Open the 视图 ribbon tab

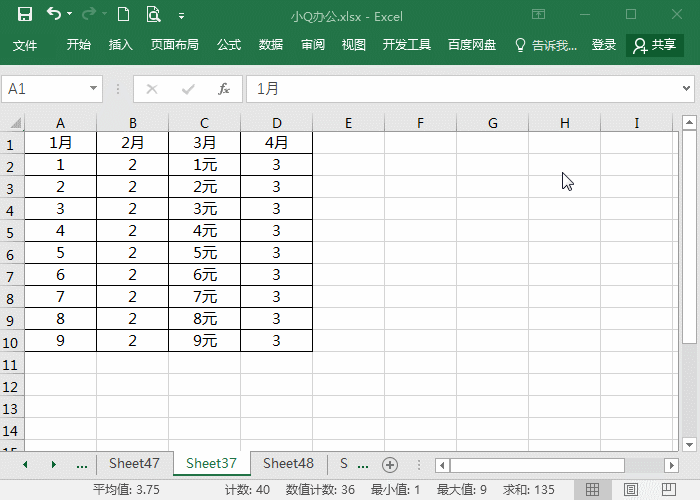[x=354, y=45]
